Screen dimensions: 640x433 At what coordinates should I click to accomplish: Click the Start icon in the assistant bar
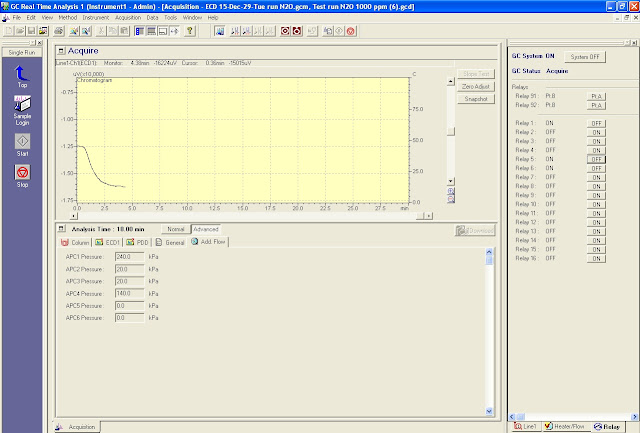coord(22,141)
